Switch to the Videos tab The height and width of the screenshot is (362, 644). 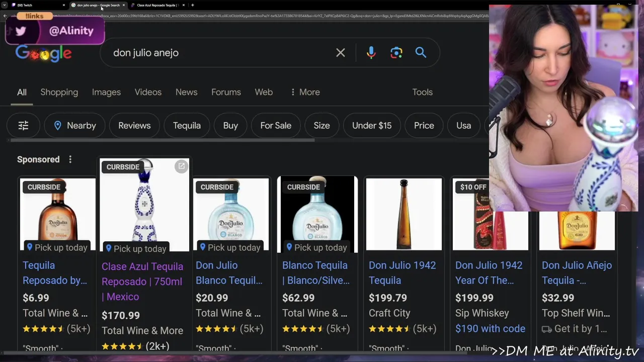(148, 92)
